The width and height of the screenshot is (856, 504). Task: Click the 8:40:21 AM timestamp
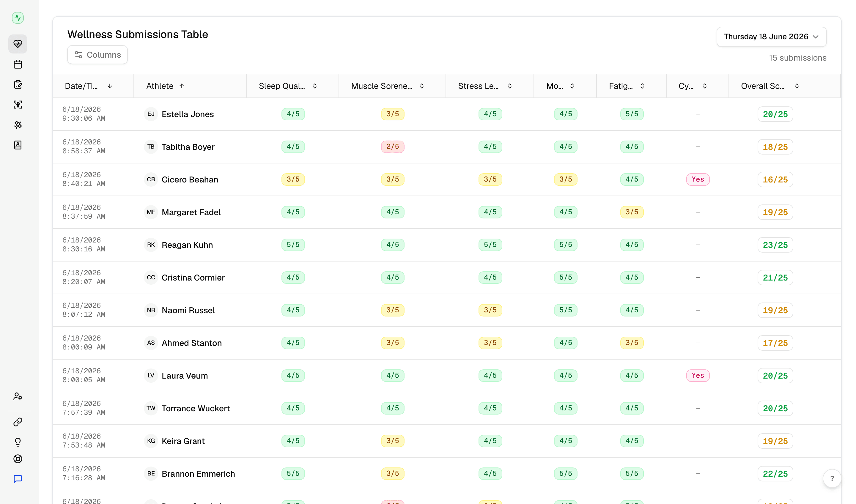84,184
